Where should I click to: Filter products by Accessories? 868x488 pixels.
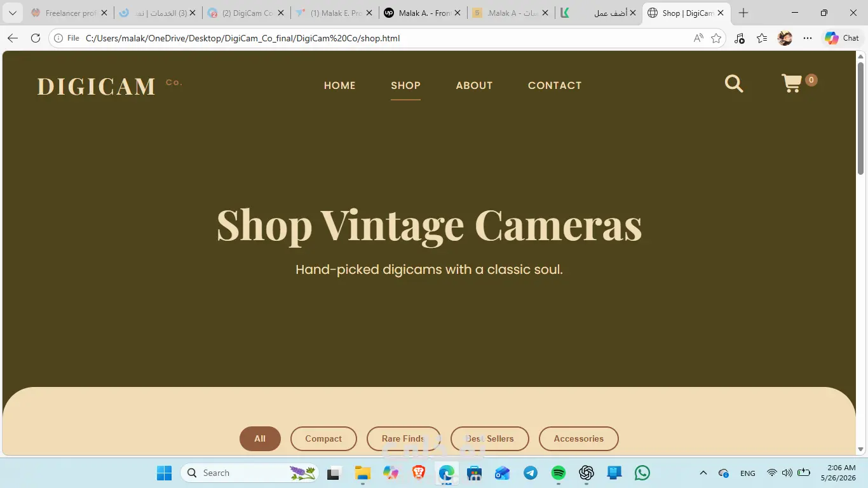coord(579,438)
